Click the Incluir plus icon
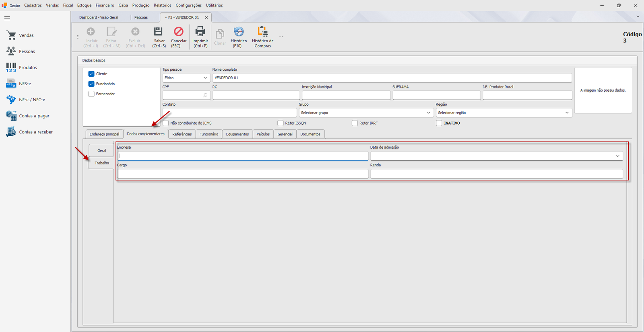Viewport: 644px width, 332px height. coord(91,32)
